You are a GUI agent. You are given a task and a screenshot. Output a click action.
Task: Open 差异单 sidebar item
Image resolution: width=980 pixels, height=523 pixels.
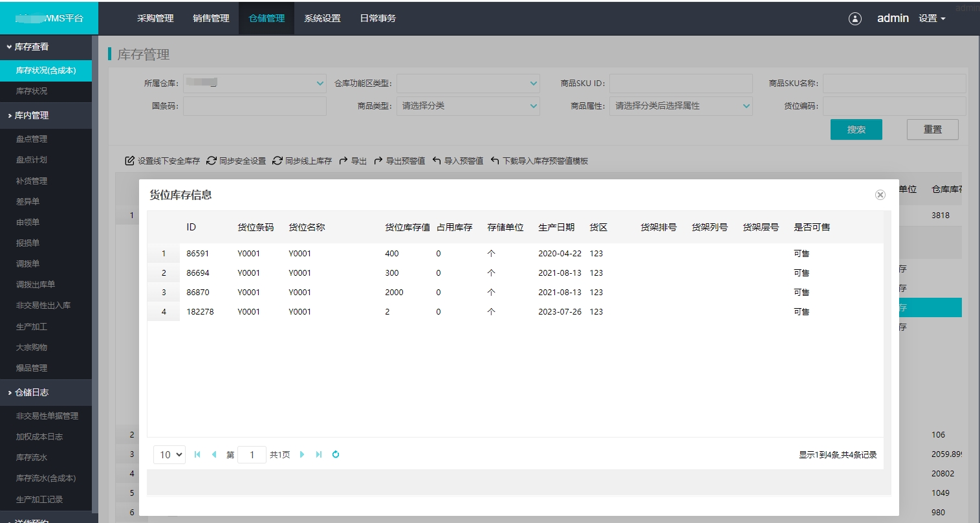tap(46, 202)
